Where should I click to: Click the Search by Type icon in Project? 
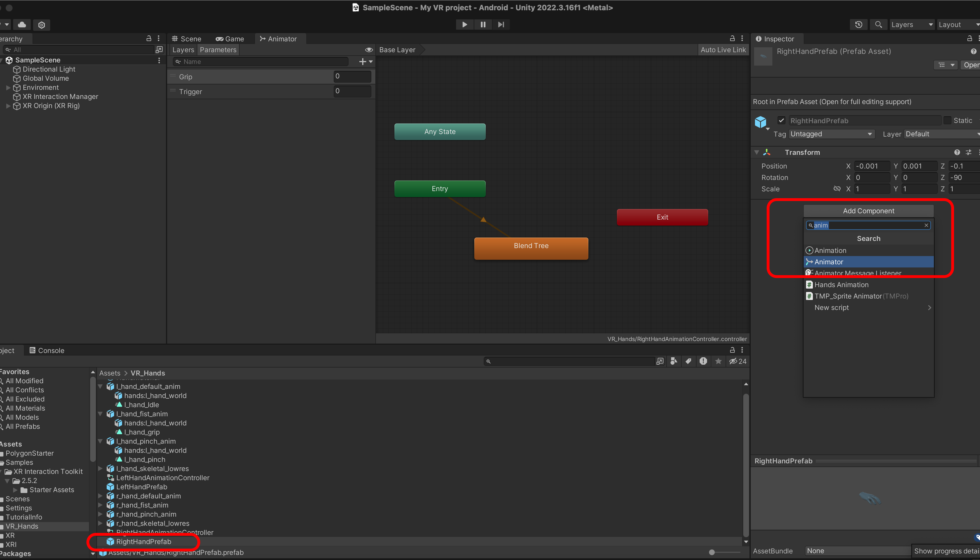[673, 361]
